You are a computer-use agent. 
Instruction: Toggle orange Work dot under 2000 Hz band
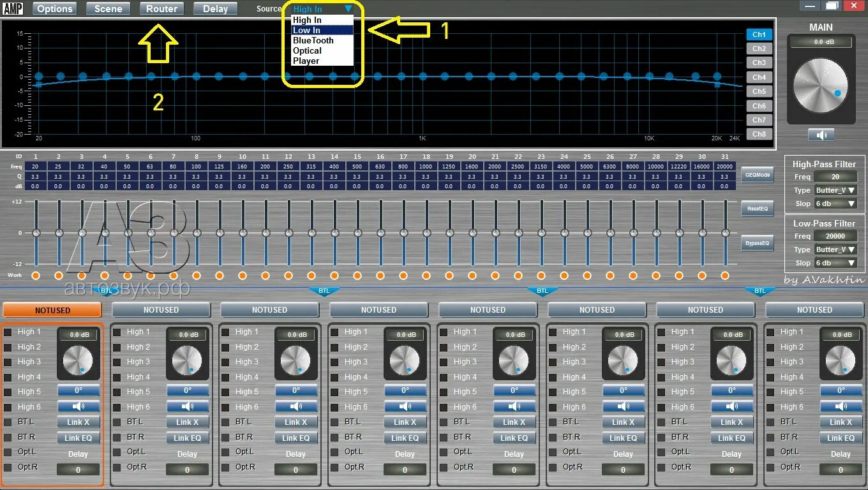click(495, 276)
